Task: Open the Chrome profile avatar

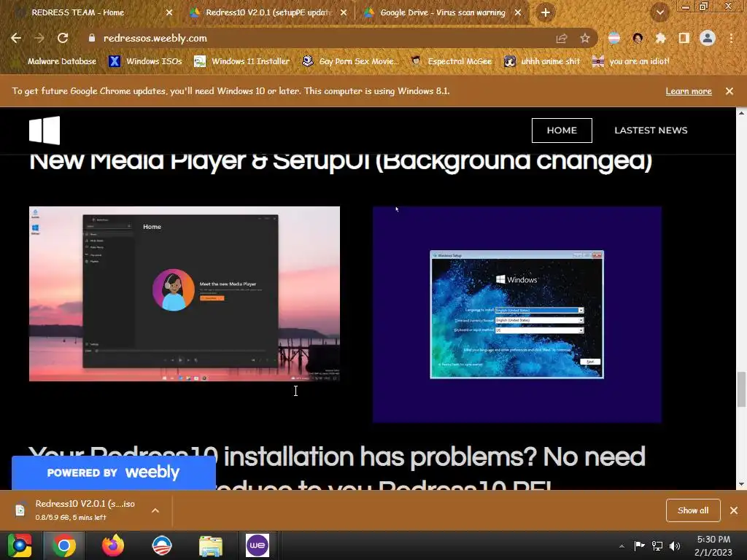Action: click(708, 38)
